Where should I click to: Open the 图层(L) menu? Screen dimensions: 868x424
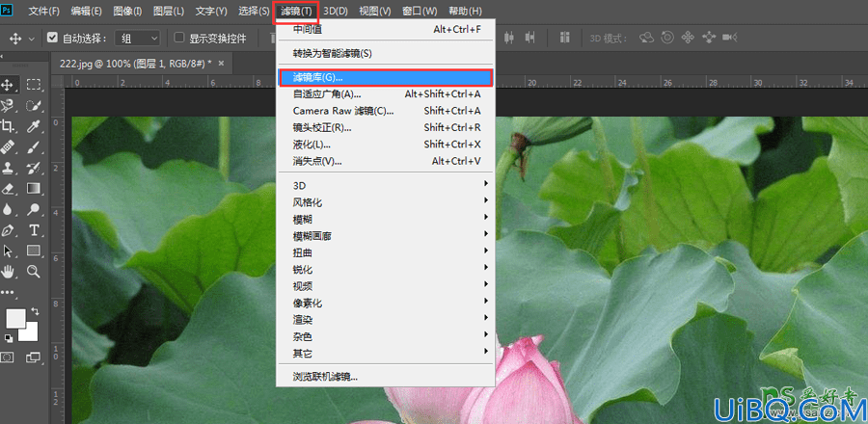pos(168,11)
